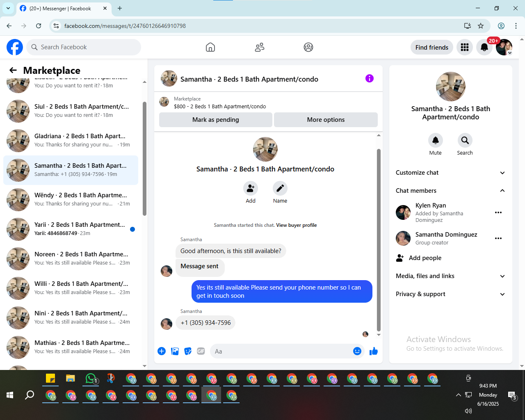The image size is (525, 420).
Task: Open options for Samantha Dominguez member
Action: 498,238
